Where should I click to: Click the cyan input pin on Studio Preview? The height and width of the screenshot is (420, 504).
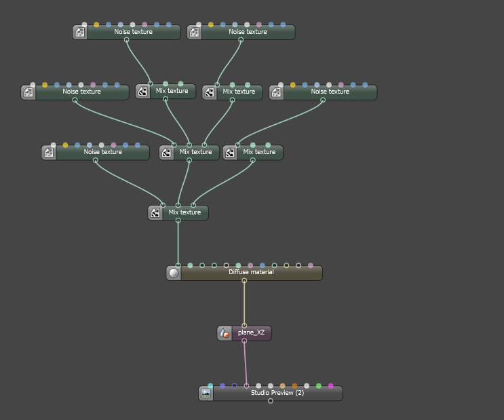click(210, 386)
